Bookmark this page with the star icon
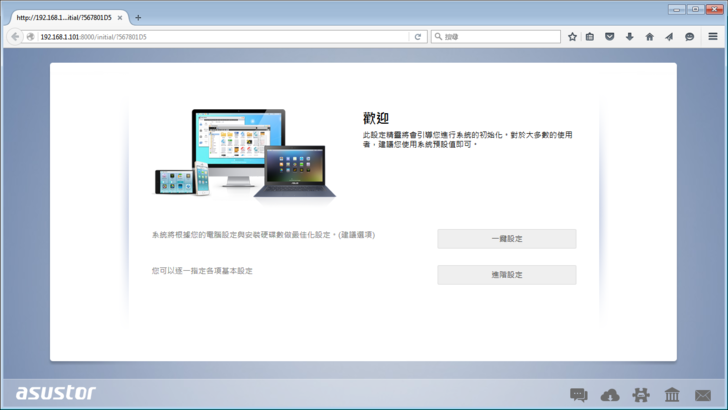Screen dimensions: 728x410 pyautogui.click(x=572, y=37)
